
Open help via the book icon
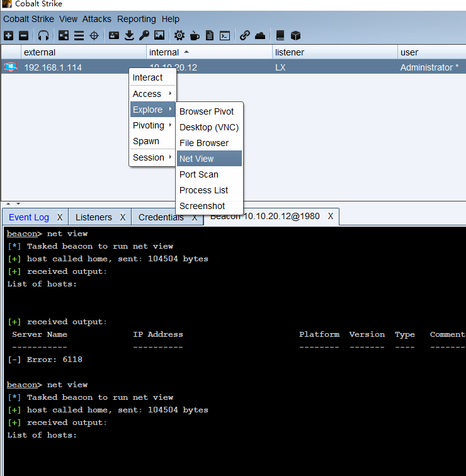pyautogui.click(x=280, y=35)
